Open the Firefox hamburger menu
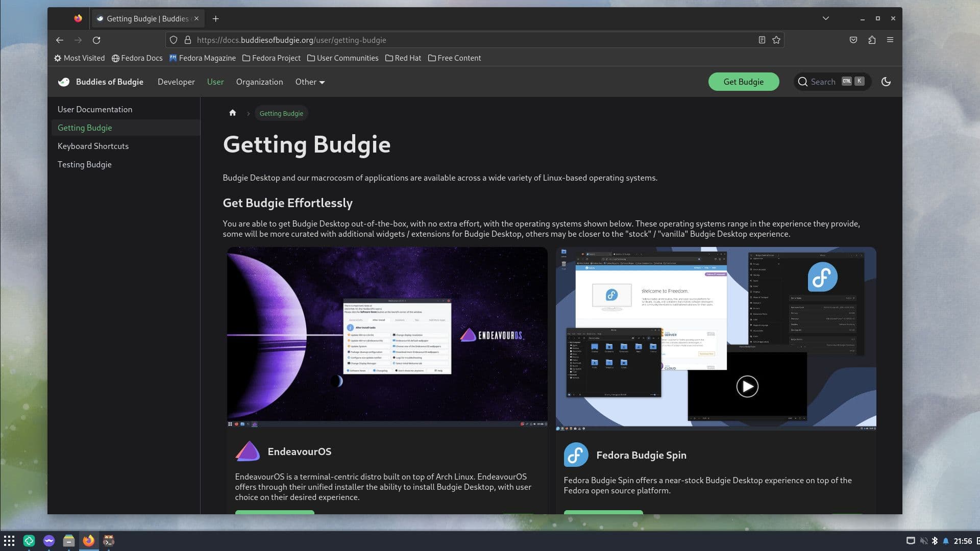The width and height of the screenshot is (980, 551). 890,40
